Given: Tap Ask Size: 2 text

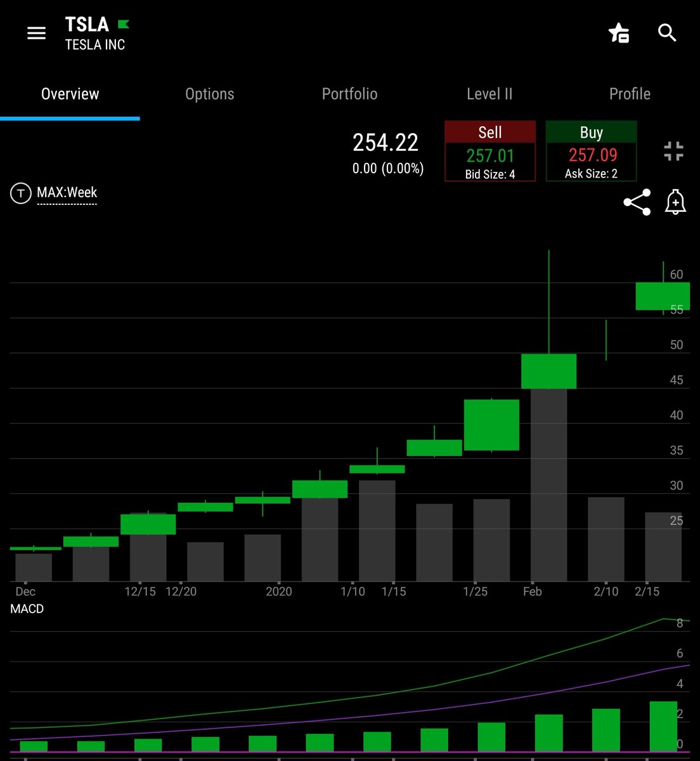Looking at the screenshot, I should 591,174.
